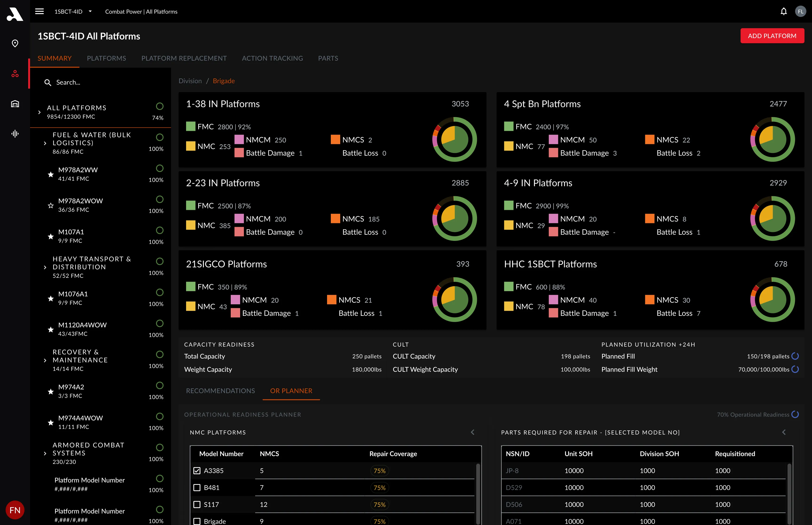The width and height of the screenshot is (812, 525).
Task: Uncheck the A3385 checkbox
Action: pos(197,471)
